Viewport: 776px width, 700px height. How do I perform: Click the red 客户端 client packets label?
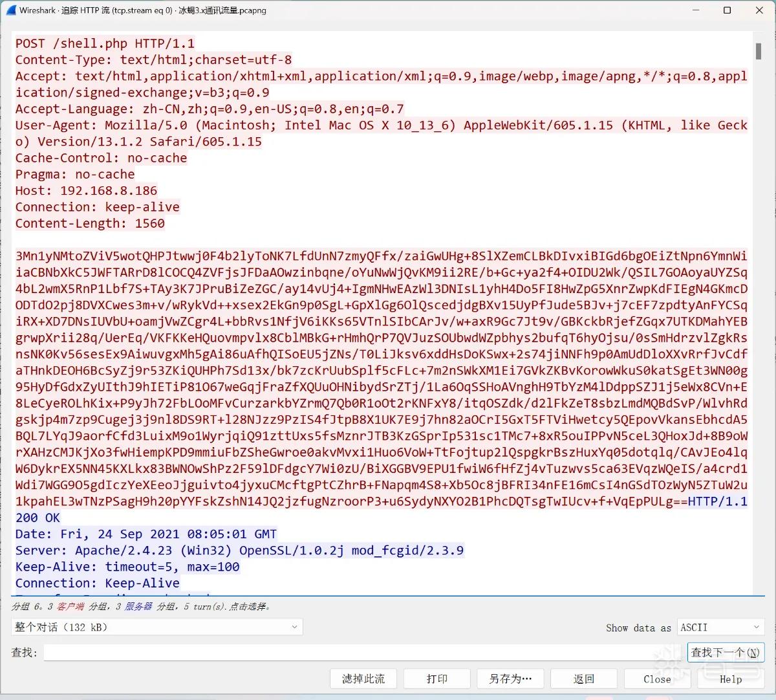point(70,607)
